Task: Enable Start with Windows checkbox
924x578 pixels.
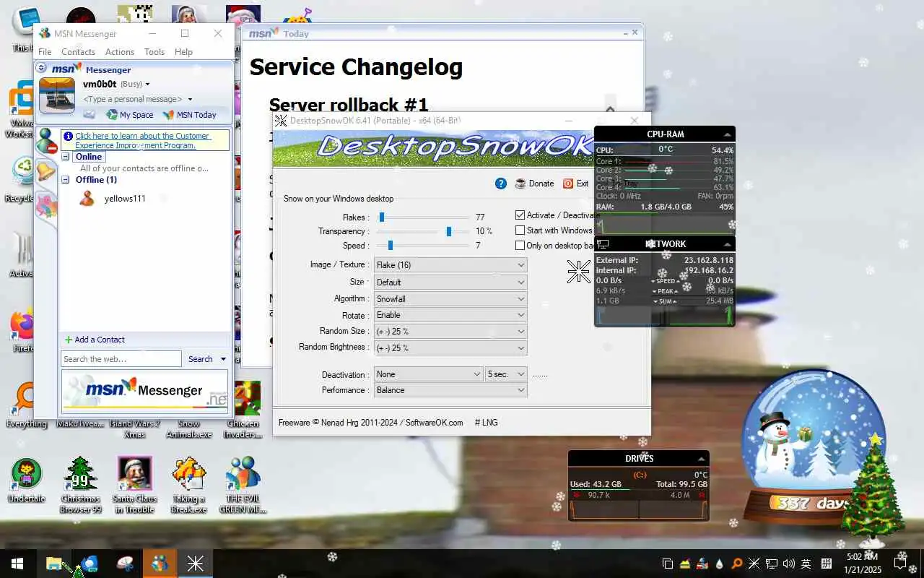Action: (x=520, y=230)
